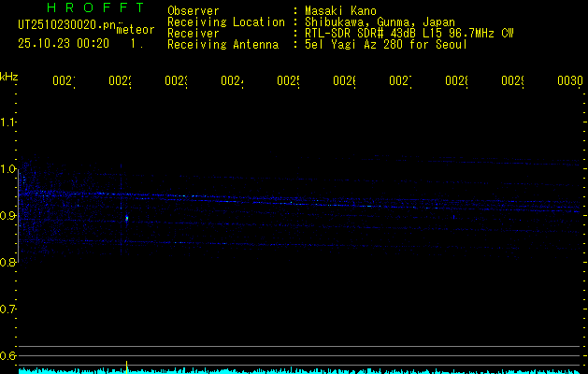Screen dimensions: 588x374
Task: Click the tall spike in the cyan signal strip
Action: click(x=126, y=365)
